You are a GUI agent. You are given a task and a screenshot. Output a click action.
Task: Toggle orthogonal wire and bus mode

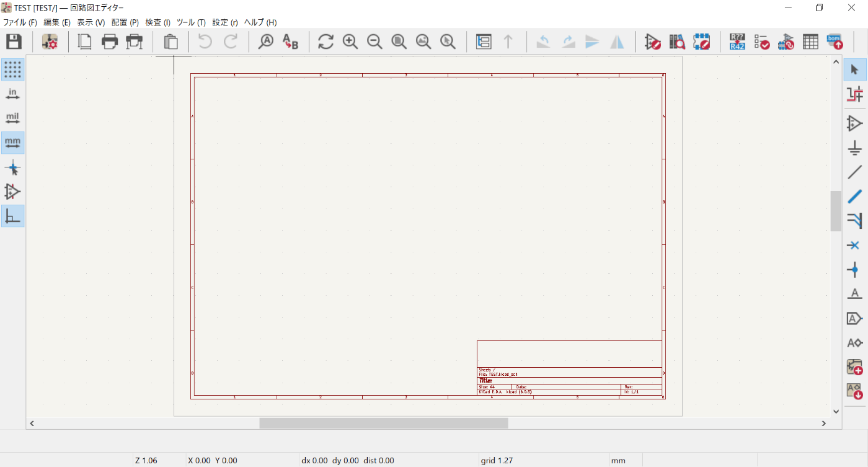click(12, 216)
